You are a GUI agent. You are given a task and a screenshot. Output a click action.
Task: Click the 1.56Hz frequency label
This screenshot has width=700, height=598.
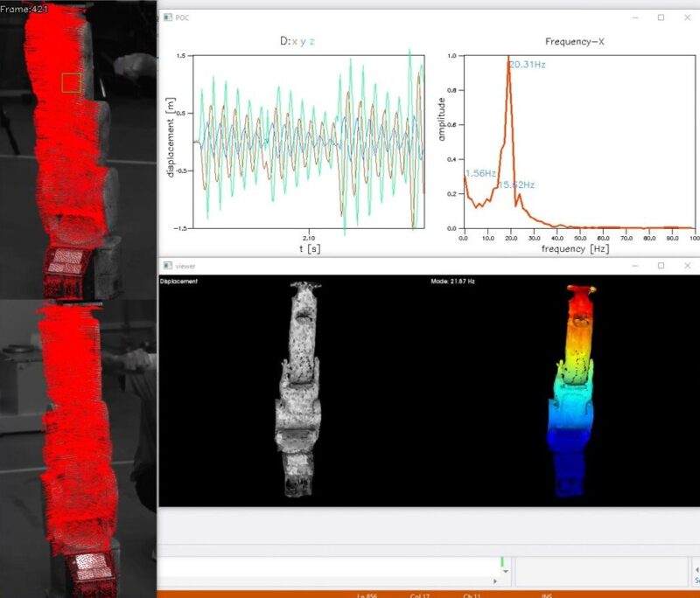coord(481,173)
